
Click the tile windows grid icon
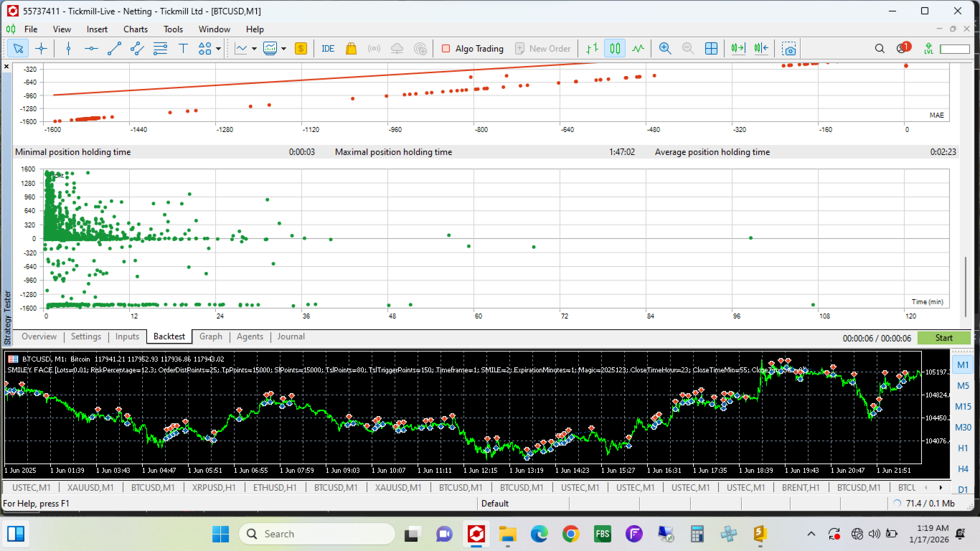(x=711, y=49)
